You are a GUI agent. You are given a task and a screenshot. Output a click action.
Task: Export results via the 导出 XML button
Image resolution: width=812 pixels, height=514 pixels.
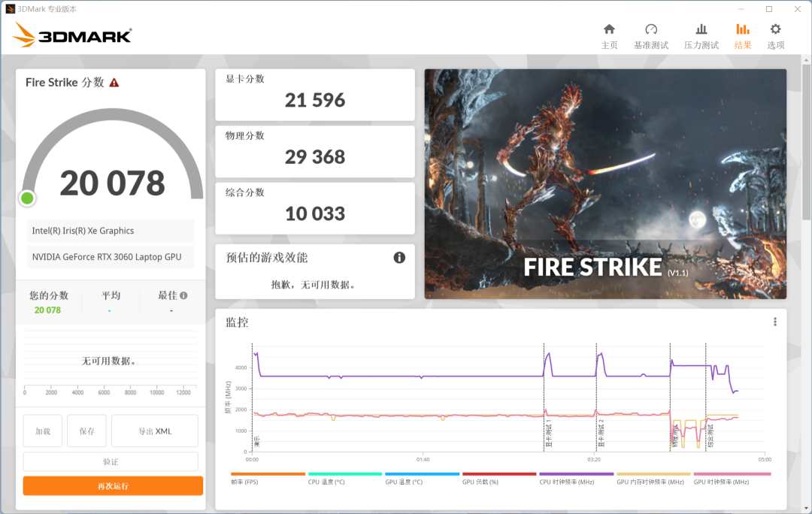(x=154, y=430)
